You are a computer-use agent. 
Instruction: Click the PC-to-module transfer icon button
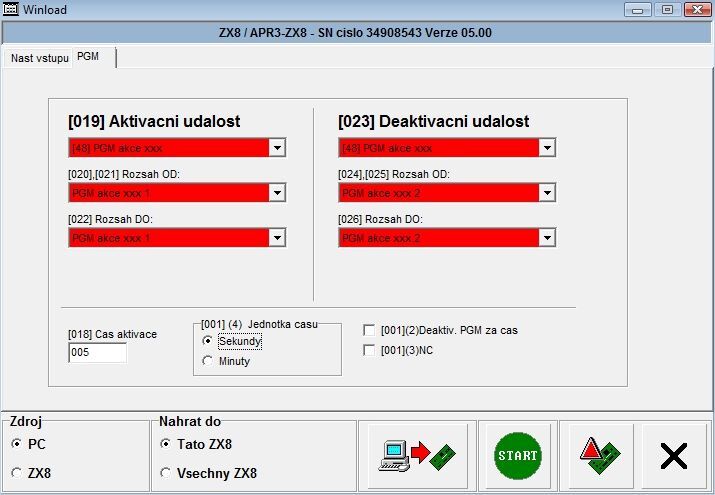(416, 455)
